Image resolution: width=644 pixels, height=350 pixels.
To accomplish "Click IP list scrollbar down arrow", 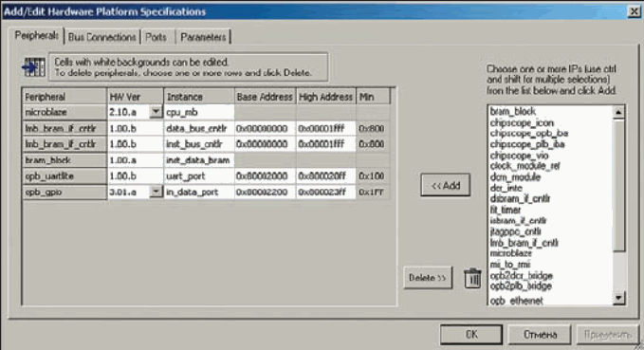I will [618, 298].
